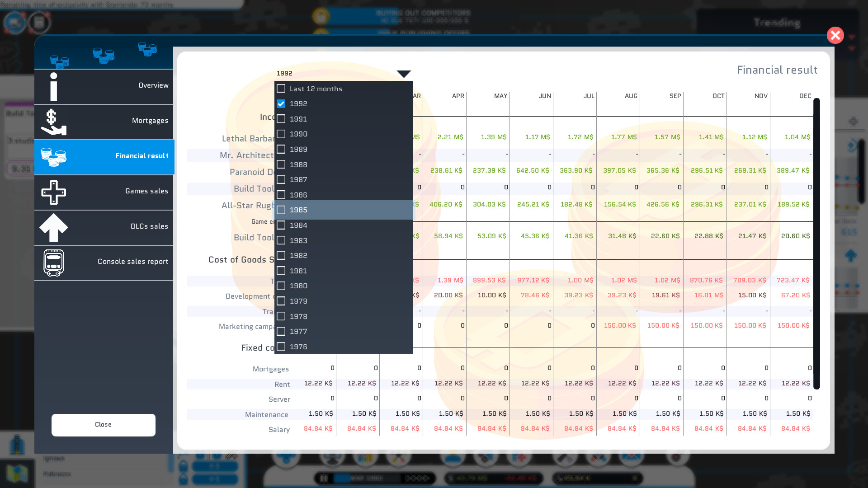Click the DLCs sales arrow icon
Image resolution: width=868 pixels, height=488 pixels.
coord(53,227)
